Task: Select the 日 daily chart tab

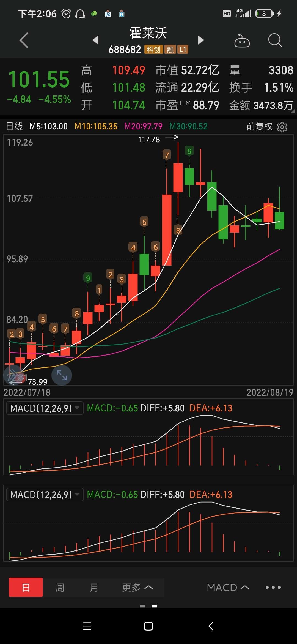Action: tap(26, 587)
